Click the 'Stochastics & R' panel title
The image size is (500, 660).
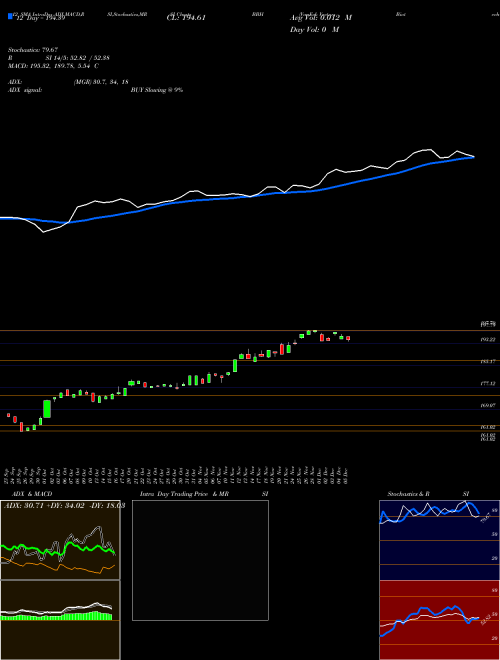[x=408, y=494]
